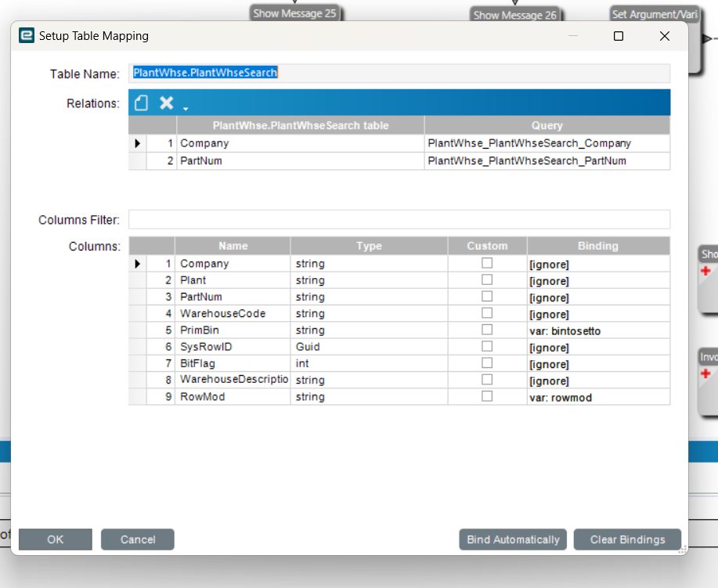This screenshot has width=718, height=588.
Task: Click Show Message 26 node in background designer
Action: point(515,15)
